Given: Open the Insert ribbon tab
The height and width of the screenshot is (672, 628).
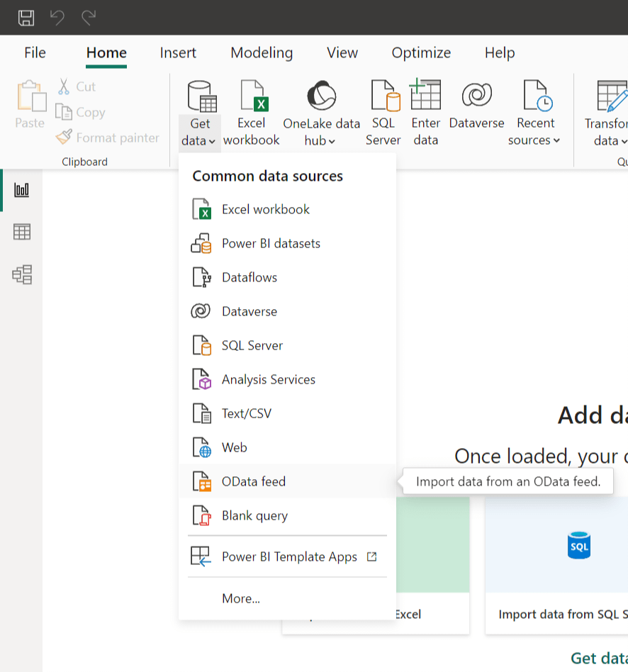Looking at the screenshot, I should [178, 52].
